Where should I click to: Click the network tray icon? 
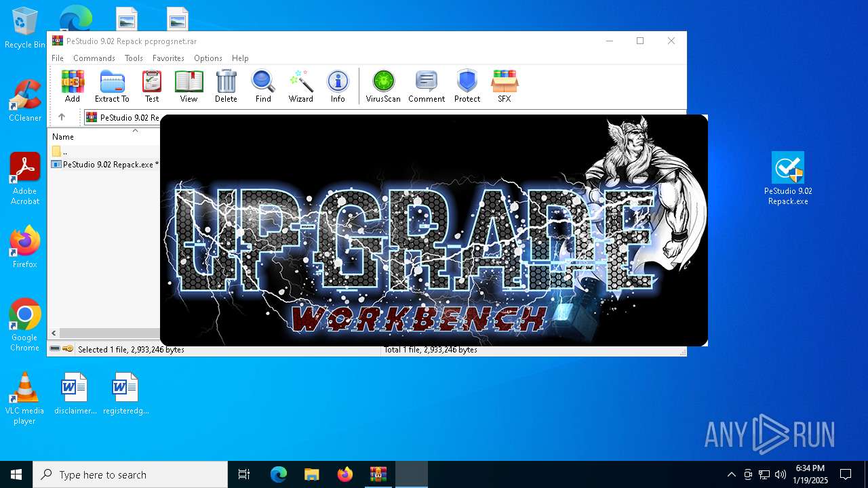764,474
